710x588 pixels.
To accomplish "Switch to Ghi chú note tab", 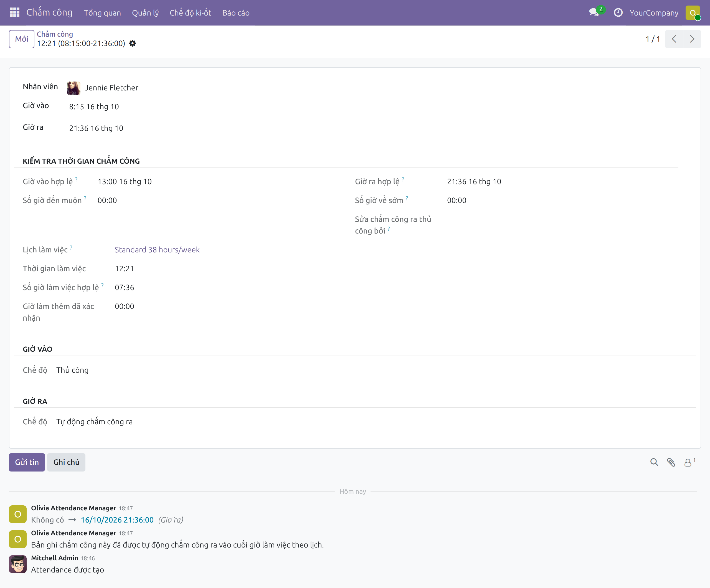I will coord(66,462).
